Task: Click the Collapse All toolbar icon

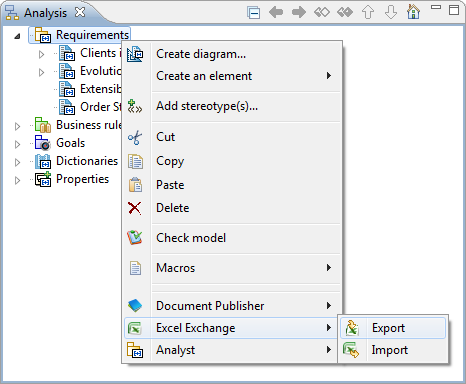Action: click(254, 13)
